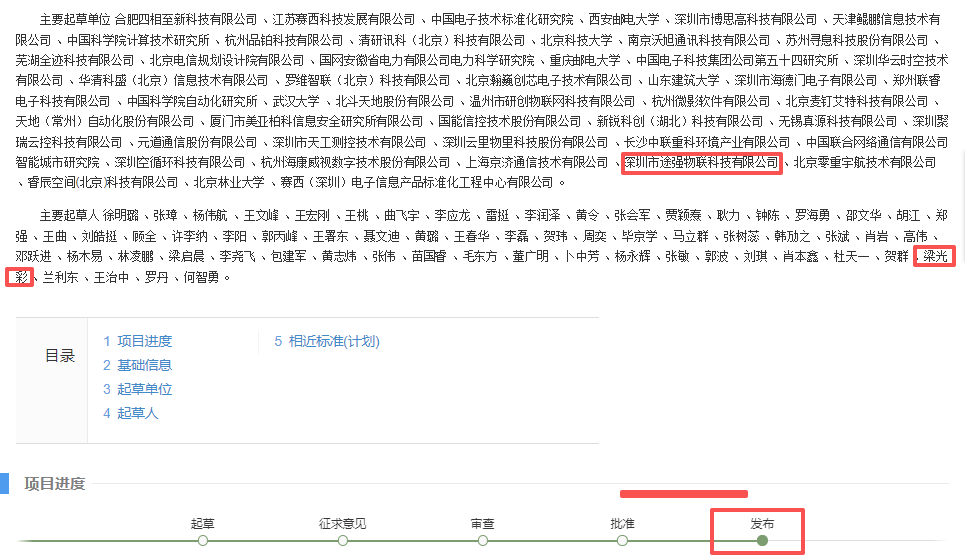The image size is (965, 560).
Task: Click 杭州微影软件有限公司
Action: pyautogui.click(x=711, y=101)
